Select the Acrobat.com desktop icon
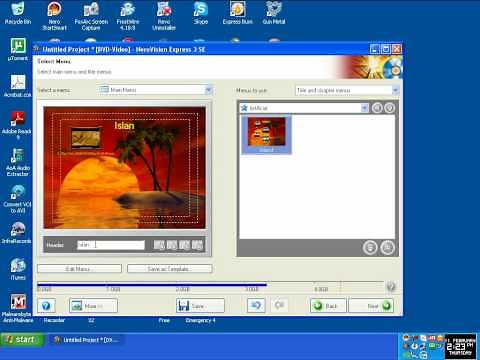 tap(18, 86)
